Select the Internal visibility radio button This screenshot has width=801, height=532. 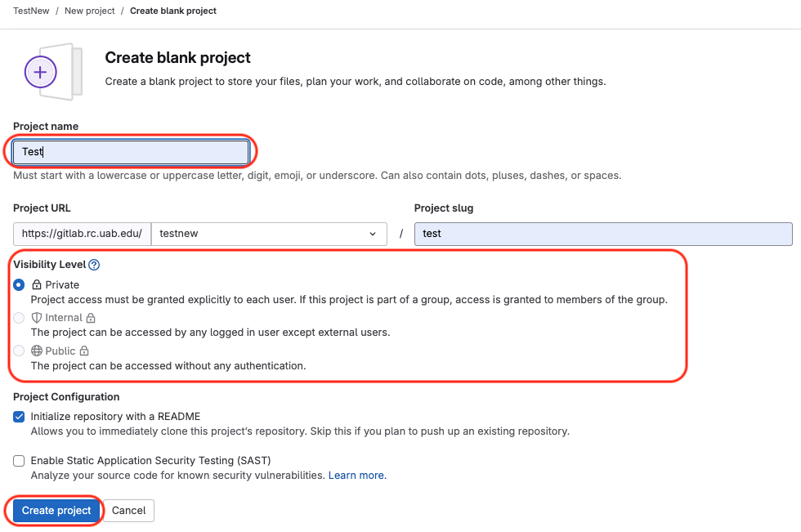[19, 318]
